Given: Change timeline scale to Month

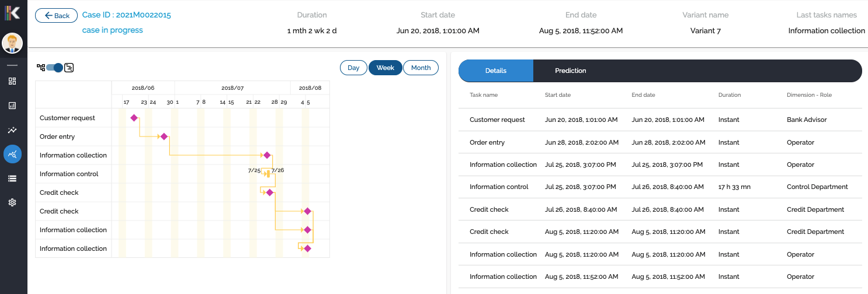Looking at the screenshot, I should [x=421, y=68].
